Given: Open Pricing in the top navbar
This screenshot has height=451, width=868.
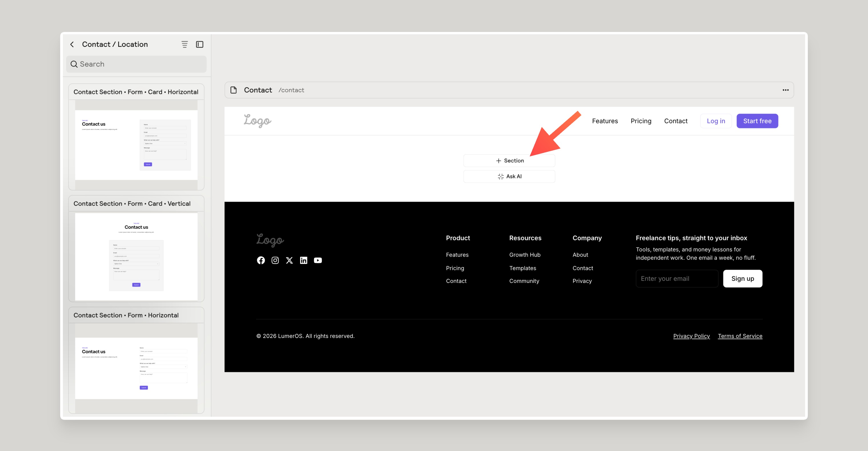Looking at the screenshot, I should click(x=641, y=121).
